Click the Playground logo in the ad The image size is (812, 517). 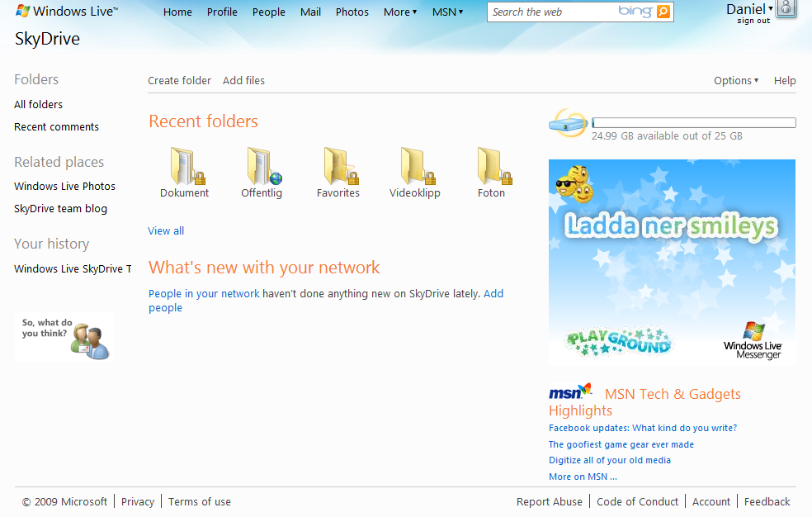coord(618,341)
